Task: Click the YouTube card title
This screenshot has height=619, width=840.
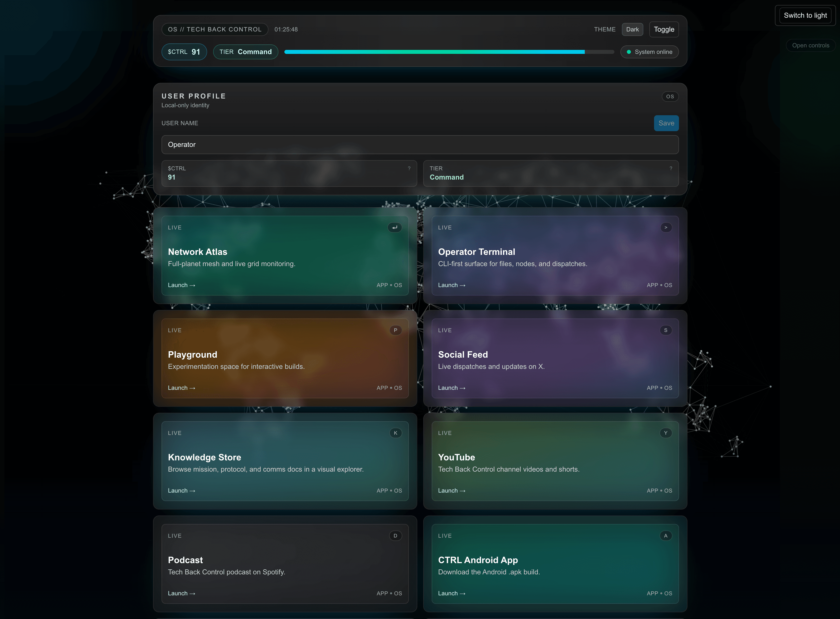Action: pyautogui.click(x=456, y=457)
